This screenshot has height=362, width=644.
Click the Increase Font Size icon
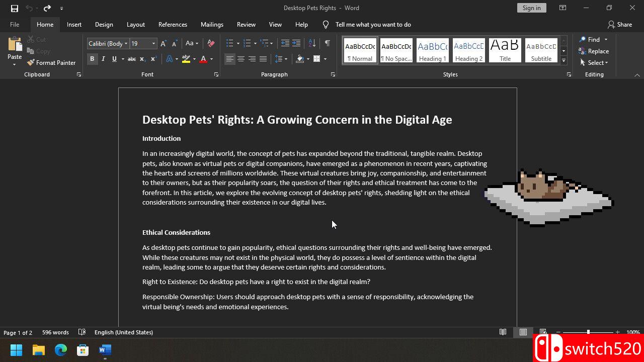click(164, 44)
